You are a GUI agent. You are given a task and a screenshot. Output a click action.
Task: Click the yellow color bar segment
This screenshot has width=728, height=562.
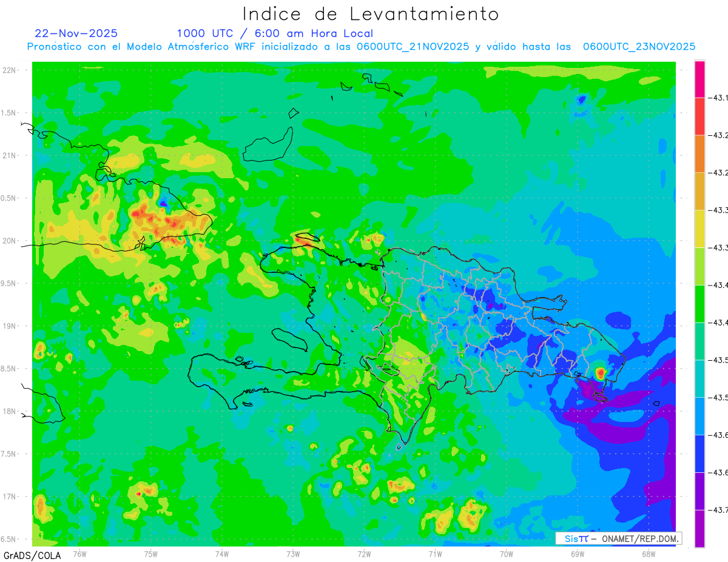(x=699, y=229)
